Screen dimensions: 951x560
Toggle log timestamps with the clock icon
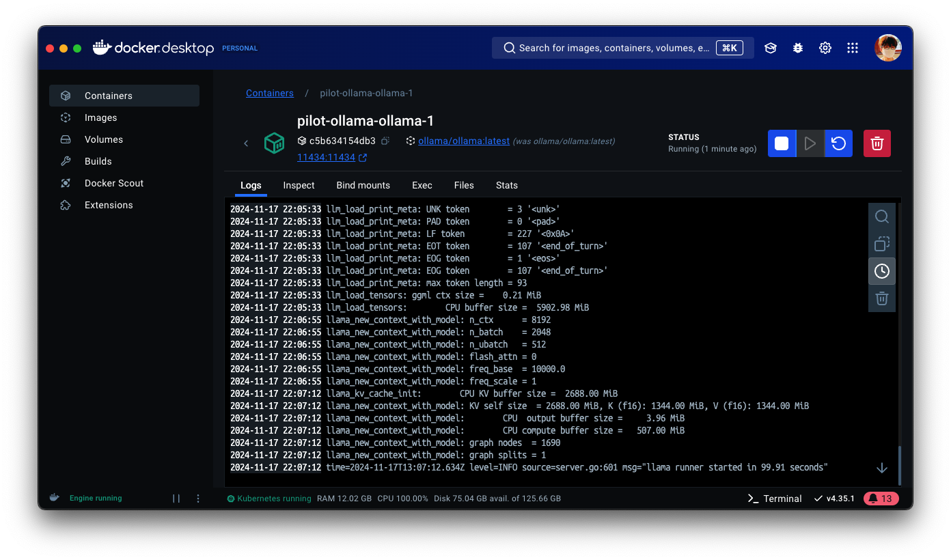pyautogui.click(x=882, y=271)
